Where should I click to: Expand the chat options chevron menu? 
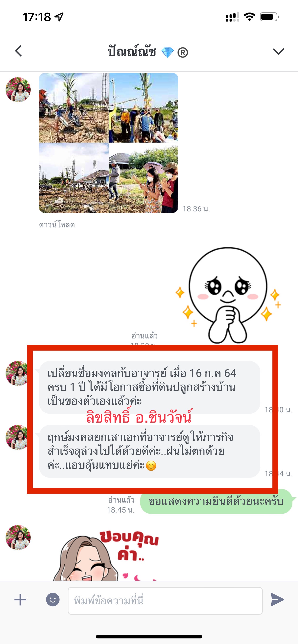point(279,51)
